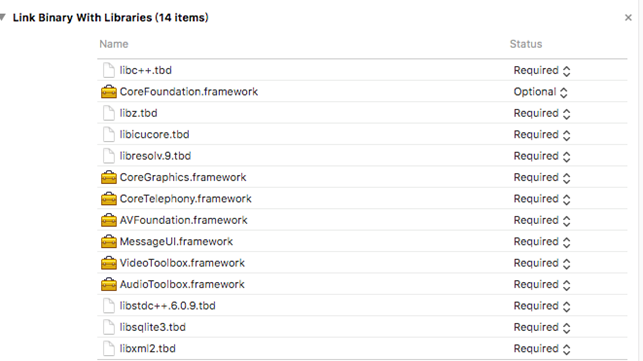
Task: Open Status dropdown for libstdc++.6.0.9.tbd
Action: coord(542,306)
